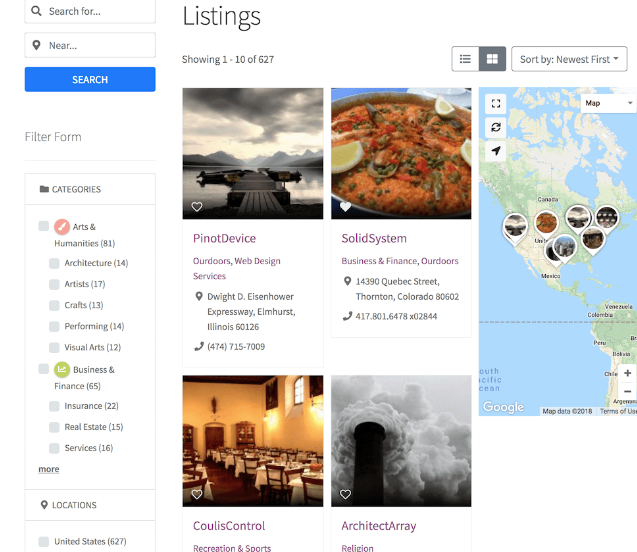Open the Sort by: Newest First dropdown
637x552 pixels.
[x=569, y=59]
